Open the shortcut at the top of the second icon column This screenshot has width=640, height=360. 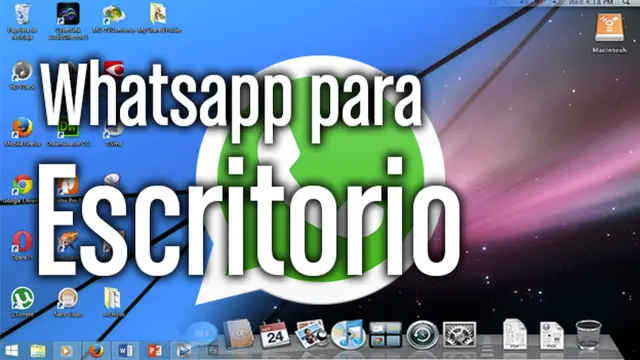click(68, 14)
